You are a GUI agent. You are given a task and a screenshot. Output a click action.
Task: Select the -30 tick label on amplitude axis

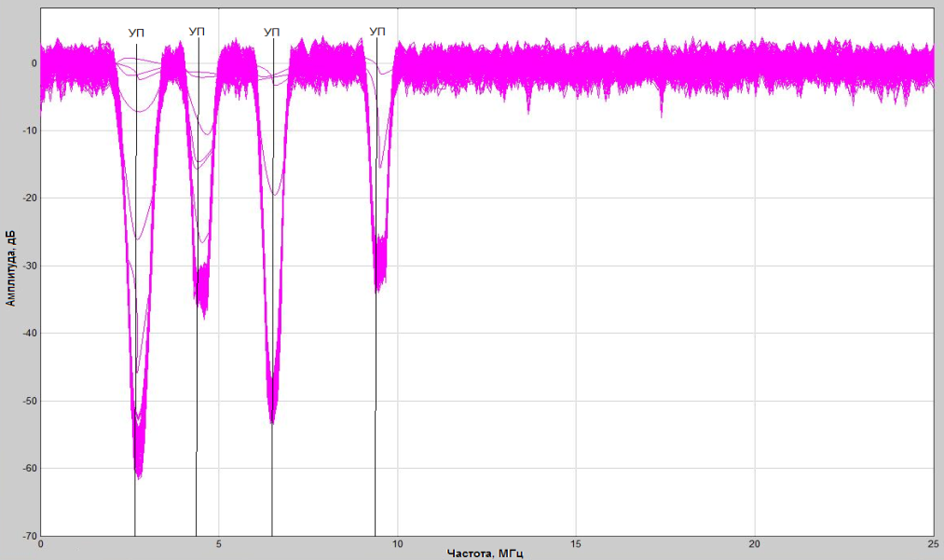(28, 266)
